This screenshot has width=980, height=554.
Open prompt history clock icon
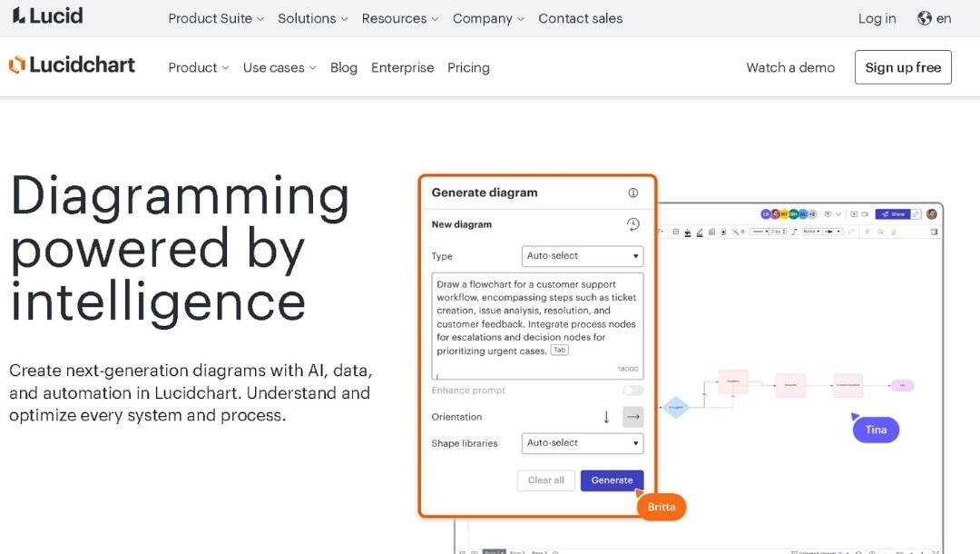tap(633, 224)
